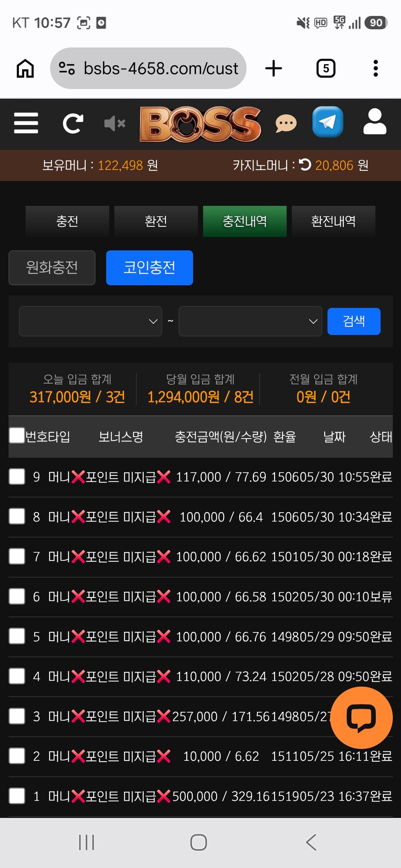Open browser three-dot menu

[376, 68]
